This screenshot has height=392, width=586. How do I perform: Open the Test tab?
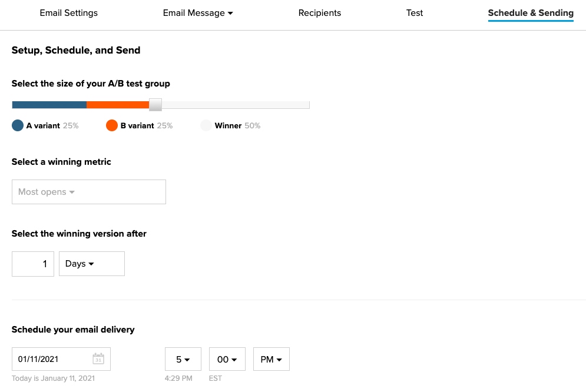[415, 13]
